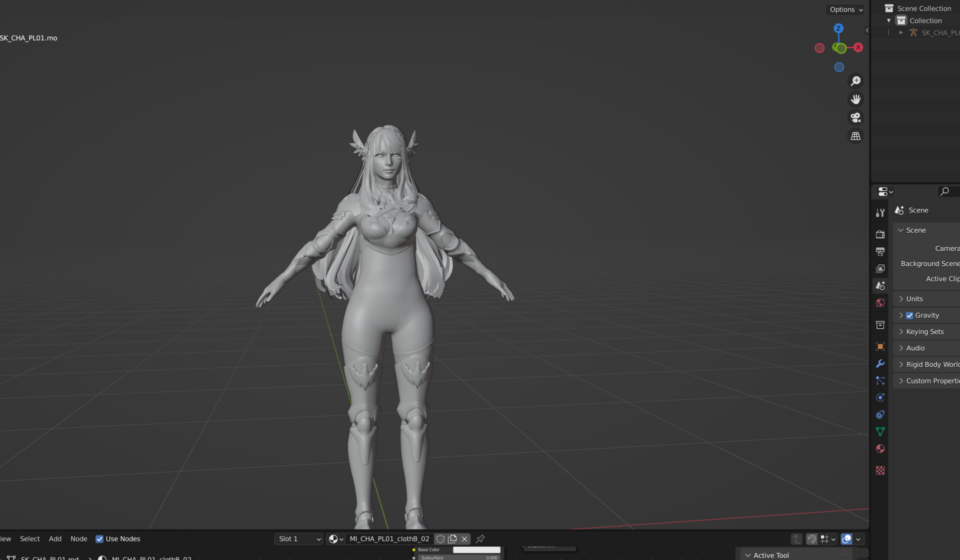Image resolution: width=960 pixels, height=560 pixels.
Task: Open the Collection properties tab icon
Action: click(880, 325)
